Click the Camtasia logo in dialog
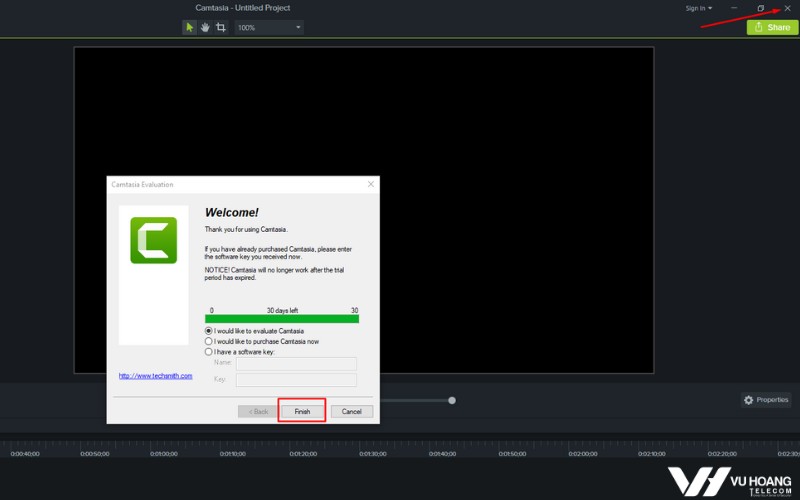Image resolution: width=800 pixels, height=500 pixels. pos(154,240)
